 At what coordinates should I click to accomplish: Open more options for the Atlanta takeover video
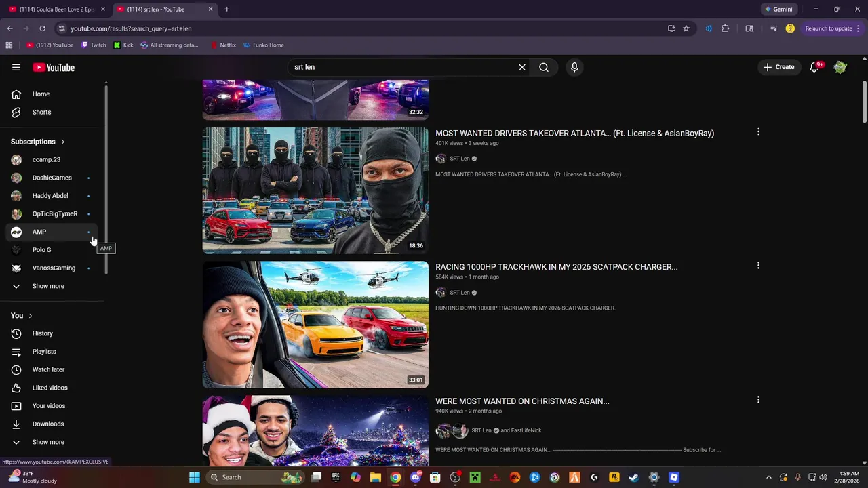[x=758, y=132]
